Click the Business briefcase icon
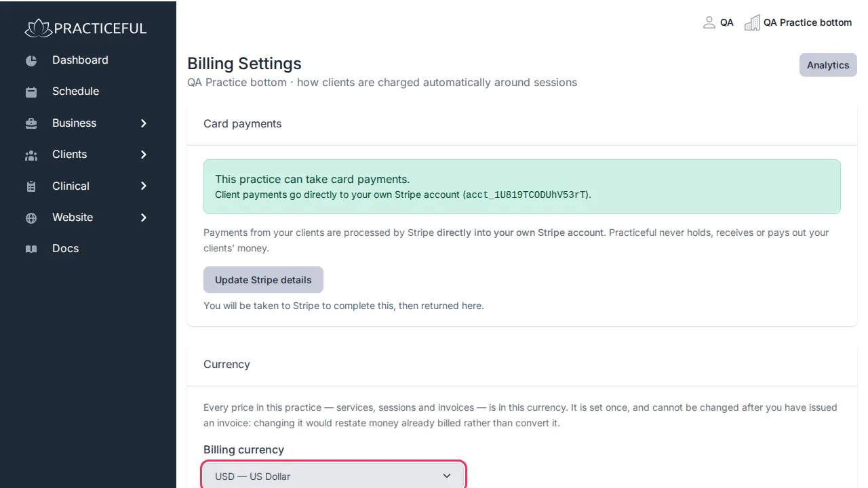 [x=31, y=123]
